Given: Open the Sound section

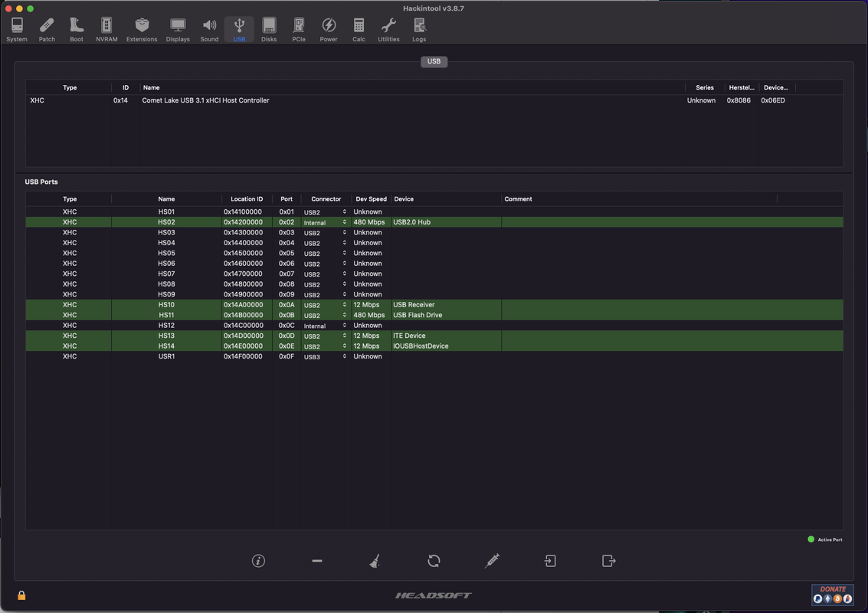Looking at the screenshot, I should (209, 29).
